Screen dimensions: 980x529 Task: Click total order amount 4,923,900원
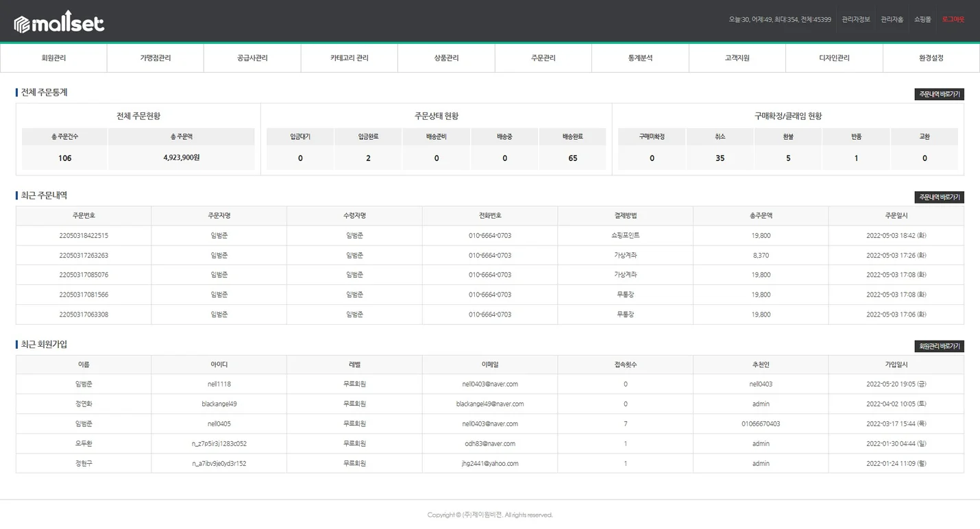(x=182, y=158)
